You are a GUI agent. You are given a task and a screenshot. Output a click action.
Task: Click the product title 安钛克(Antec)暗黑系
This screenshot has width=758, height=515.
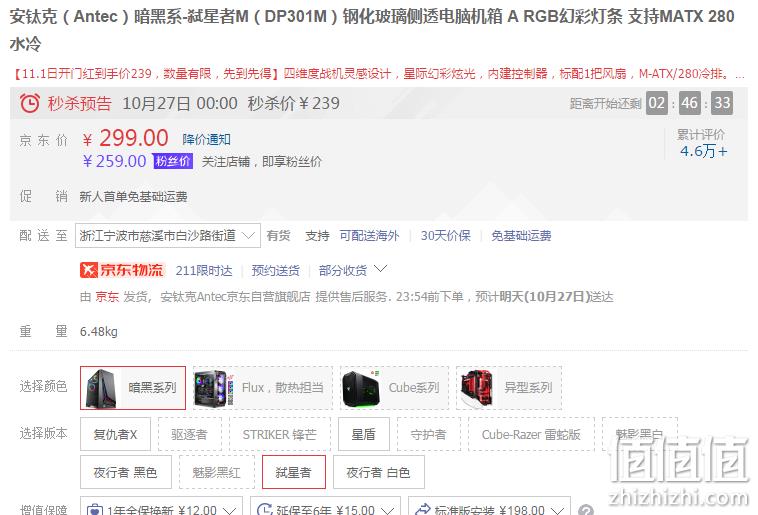point(372,30)
